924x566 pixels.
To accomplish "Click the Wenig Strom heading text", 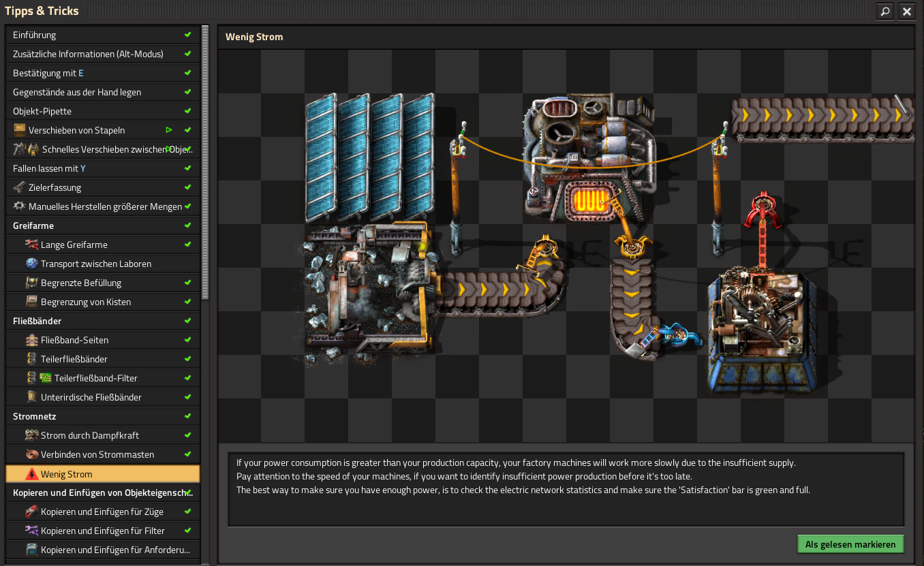I will pos(254,37).
